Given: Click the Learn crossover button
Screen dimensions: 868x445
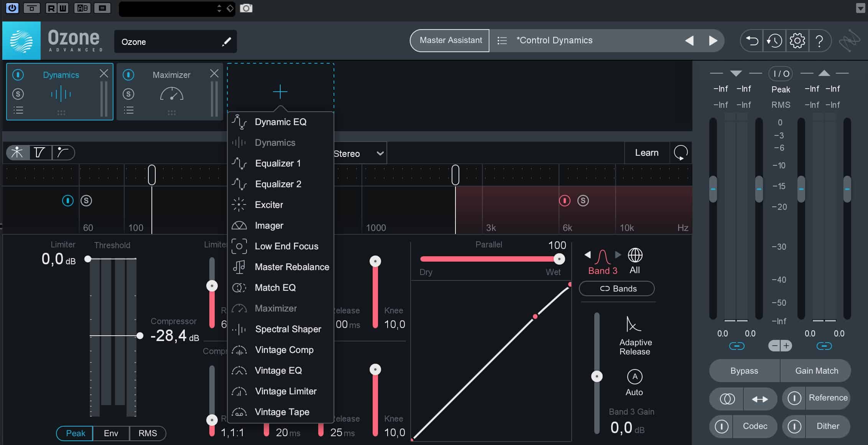Looking at the screenshot, I should (647, 153).
